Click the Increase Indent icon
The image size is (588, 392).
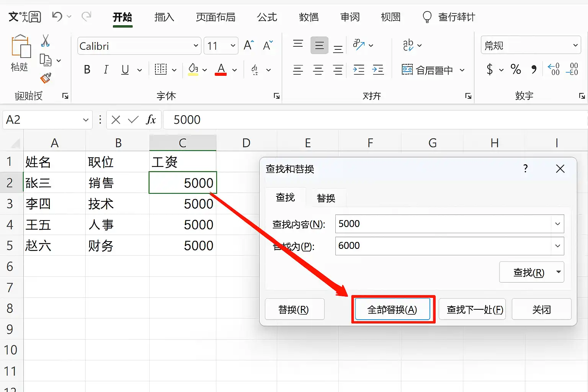(378, 70)
